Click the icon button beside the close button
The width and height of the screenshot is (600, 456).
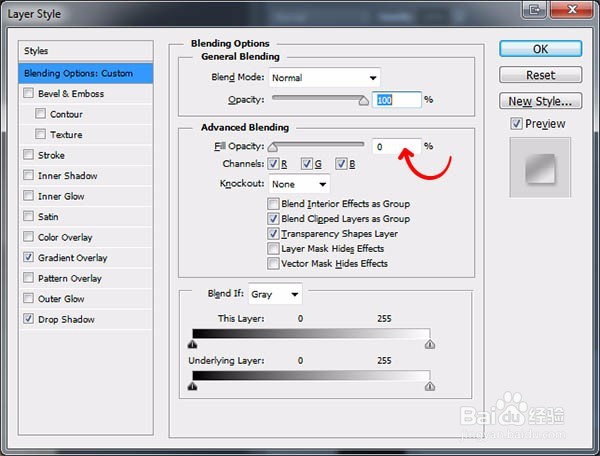click(x=535, y=9)
